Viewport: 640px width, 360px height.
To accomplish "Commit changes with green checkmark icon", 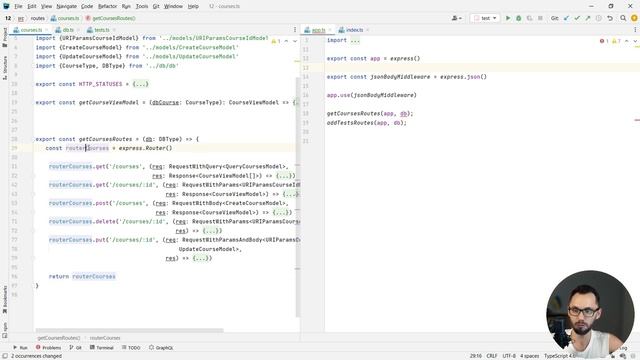I will pyautogui.click(x=577, y=18).
